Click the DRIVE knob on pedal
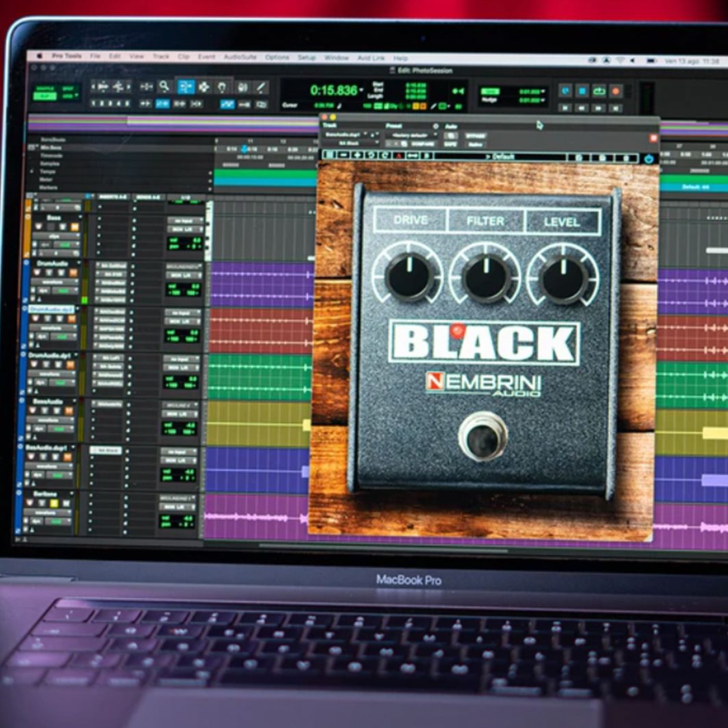This screenshot has height=728, width=728. [410, 277]
